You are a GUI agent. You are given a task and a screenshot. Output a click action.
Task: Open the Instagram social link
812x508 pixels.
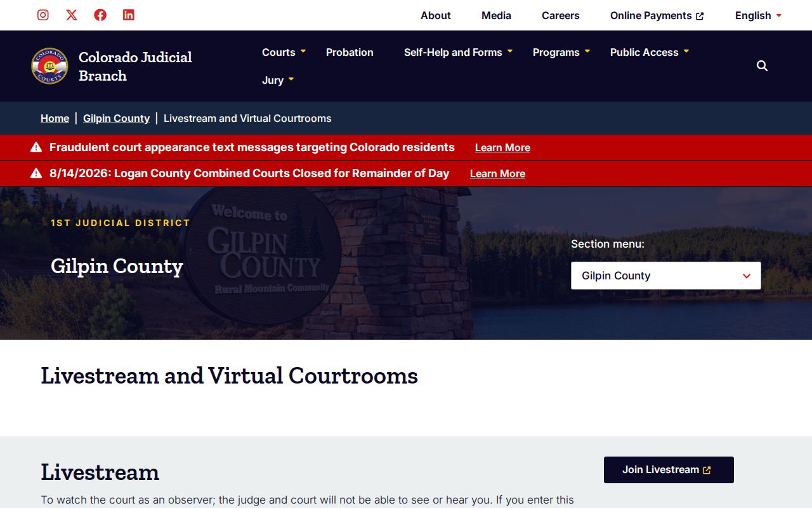(43, 15)
